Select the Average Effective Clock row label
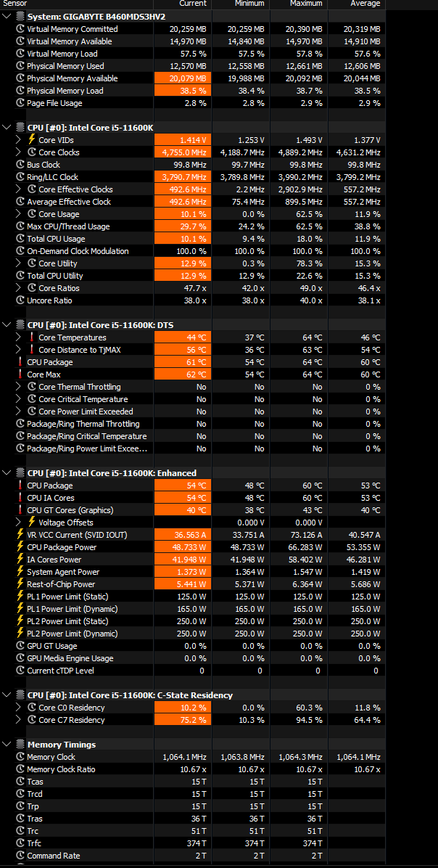The height and width of the screenshot is (868, 438). point(69,202)
